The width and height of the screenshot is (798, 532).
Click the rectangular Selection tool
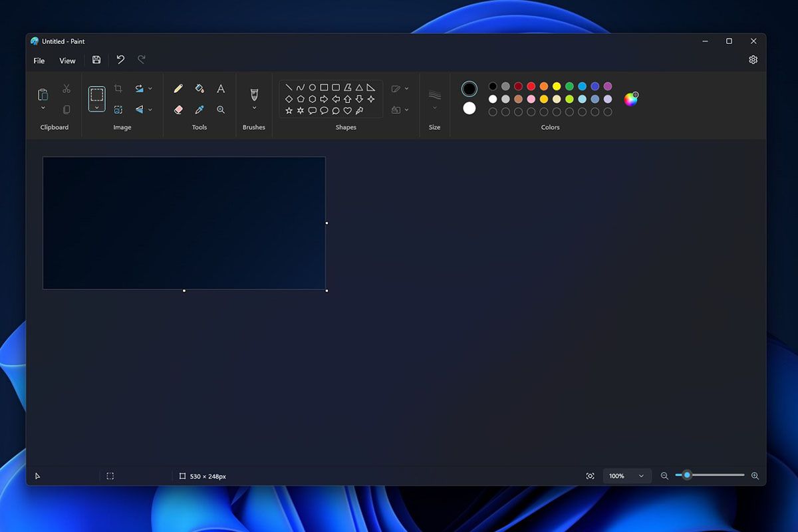pos(97,94)
